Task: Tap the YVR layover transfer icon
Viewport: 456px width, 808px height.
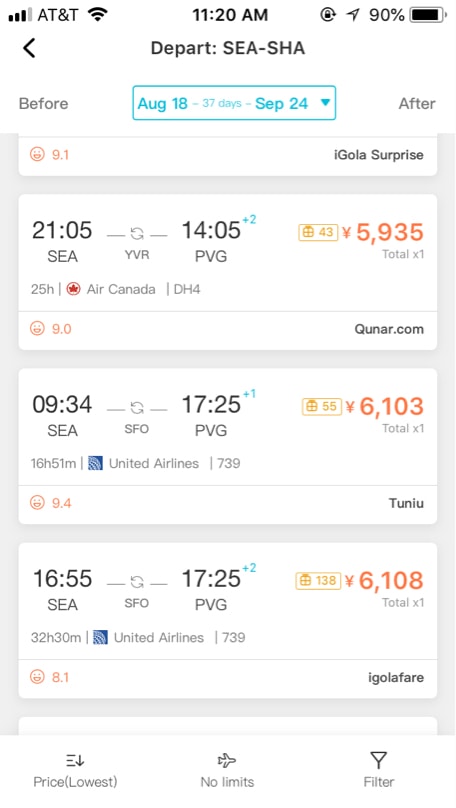Action: [137, 234]
